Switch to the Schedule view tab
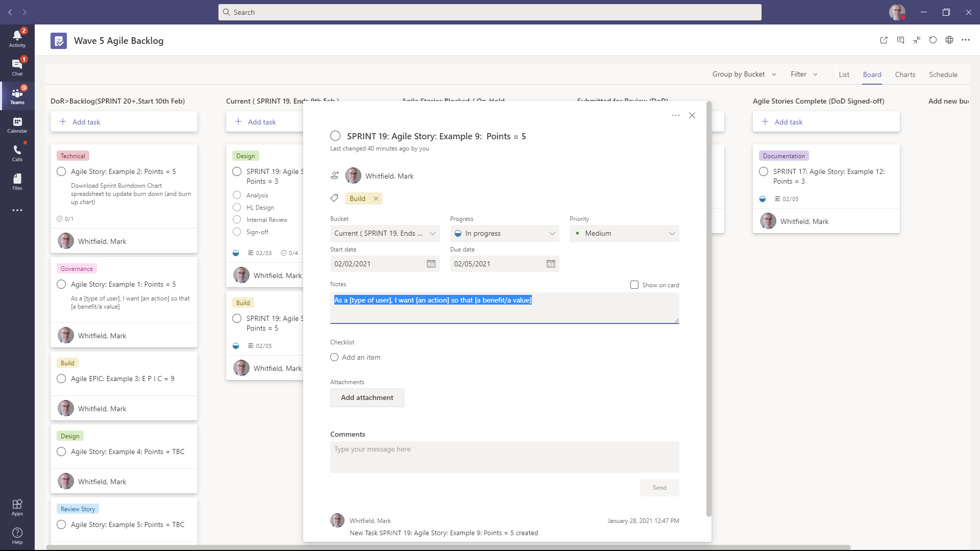The width and height of the screenshot is (980, 551). [943, 74]
